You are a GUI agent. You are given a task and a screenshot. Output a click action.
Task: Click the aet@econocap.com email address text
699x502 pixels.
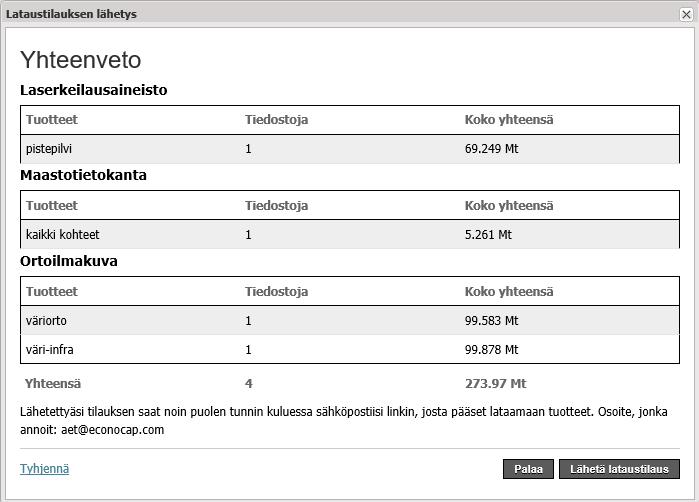(x=112, y=430)
